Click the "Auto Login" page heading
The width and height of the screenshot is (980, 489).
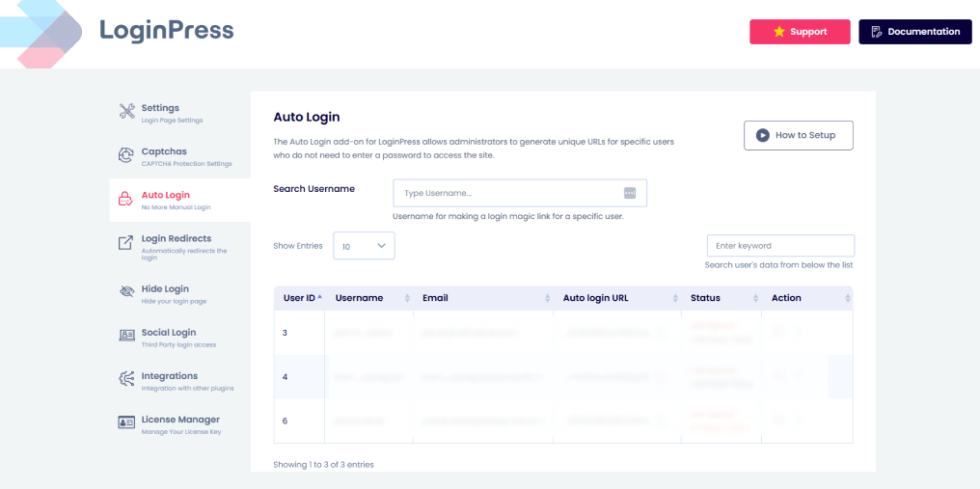(307, 117)
